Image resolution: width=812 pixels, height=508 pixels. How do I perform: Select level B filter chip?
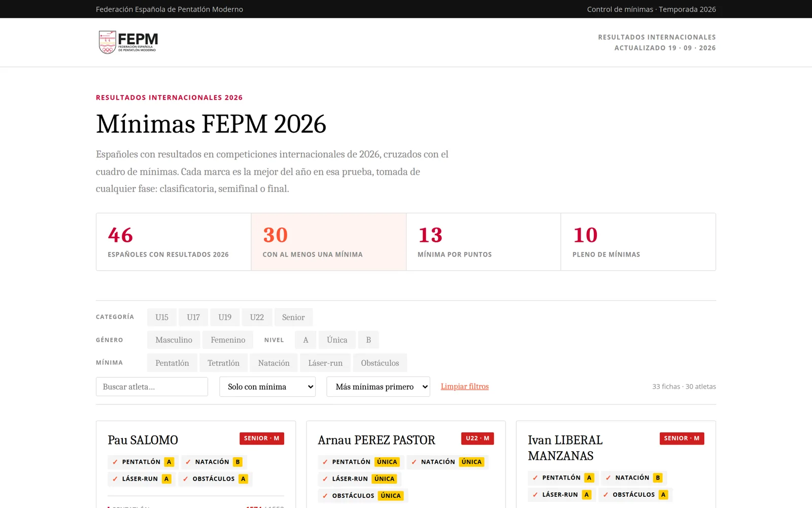pos(368,340)
